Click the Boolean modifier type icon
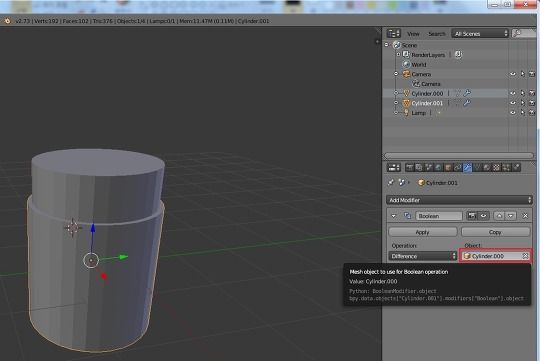 pyautogui.click(x=407, y=216)
